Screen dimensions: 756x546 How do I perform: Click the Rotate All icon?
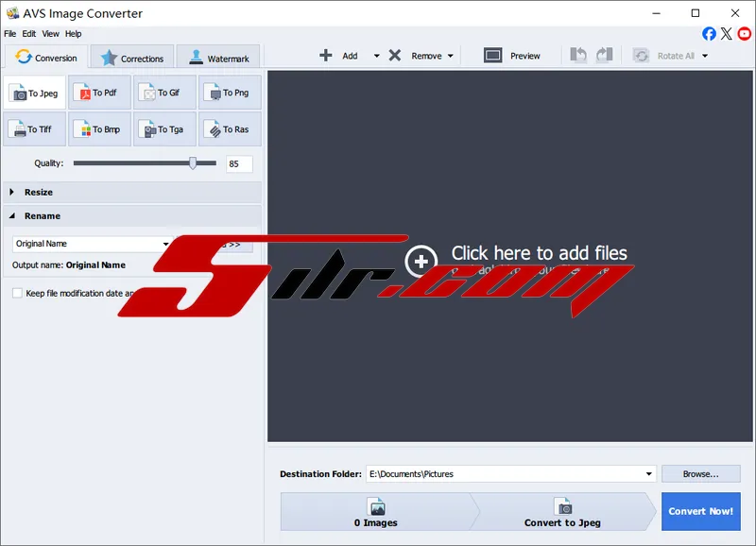(x=641, y=56)
